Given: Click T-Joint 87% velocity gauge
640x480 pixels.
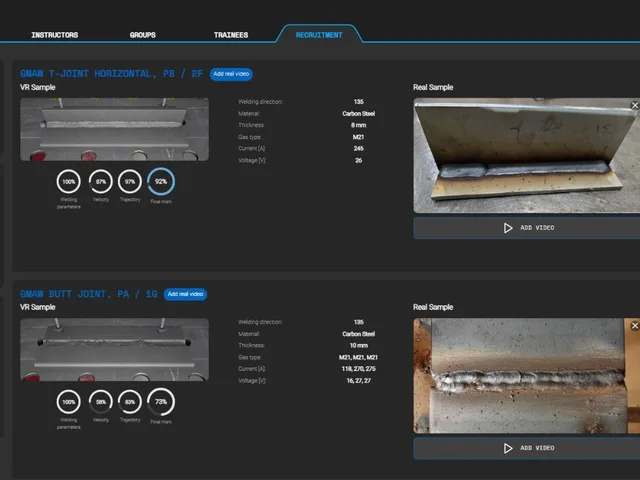Looking at the screenshot, I should (101, 181).
